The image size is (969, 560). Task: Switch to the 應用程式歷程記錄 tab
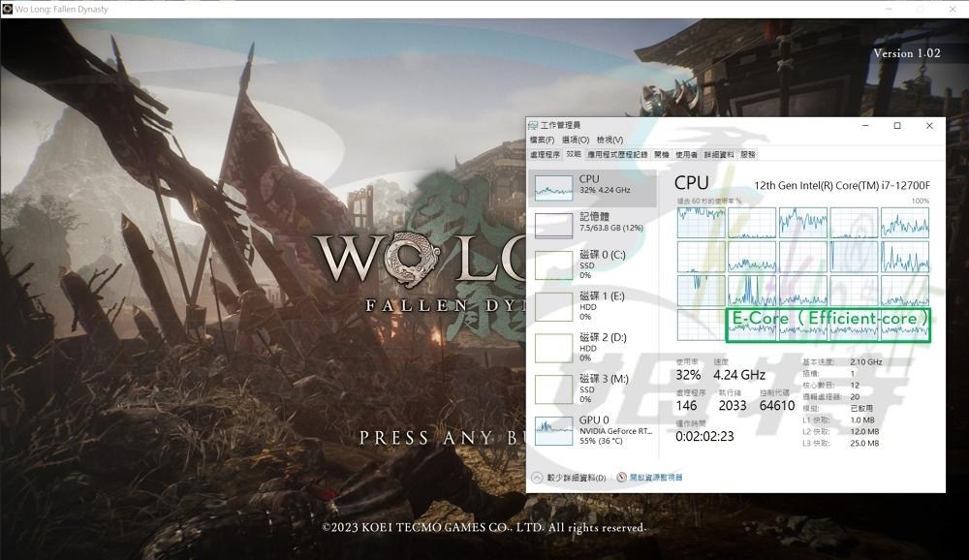tap(617, 154)
